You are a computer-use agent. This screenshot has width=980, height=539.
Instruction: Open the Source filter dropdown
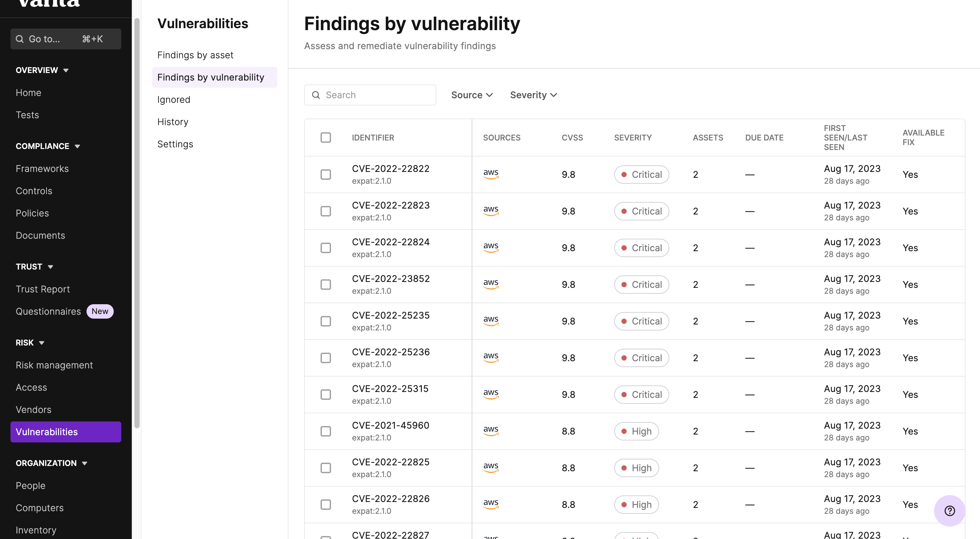[x=472, y=95]
